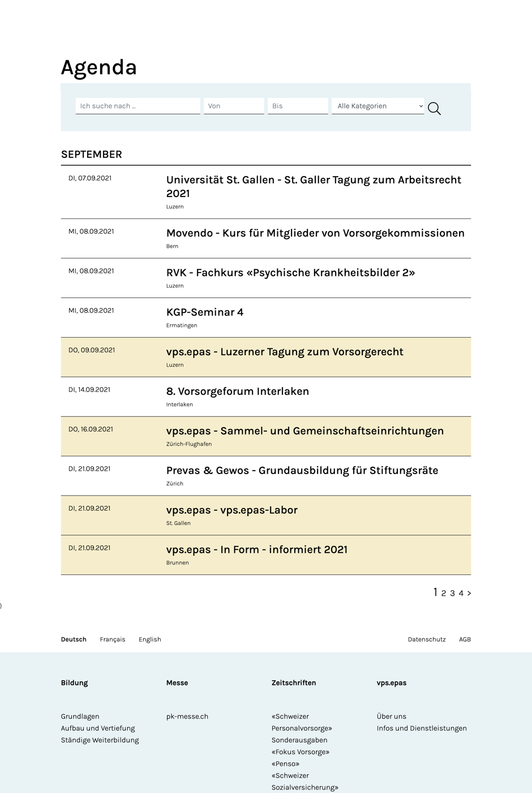This screenshot has width=532, height=793.
Task: Open the AGB link
Action: click(465, 639)
